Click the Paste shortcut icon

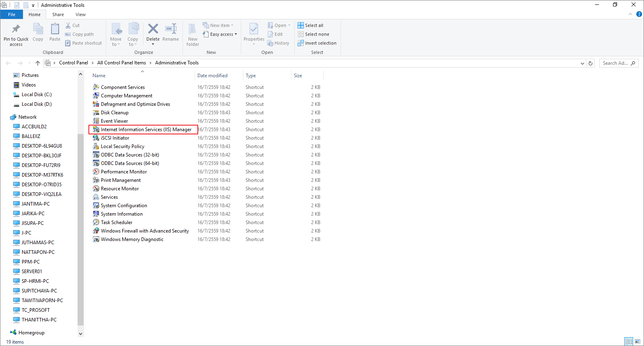tap(68, 43)
